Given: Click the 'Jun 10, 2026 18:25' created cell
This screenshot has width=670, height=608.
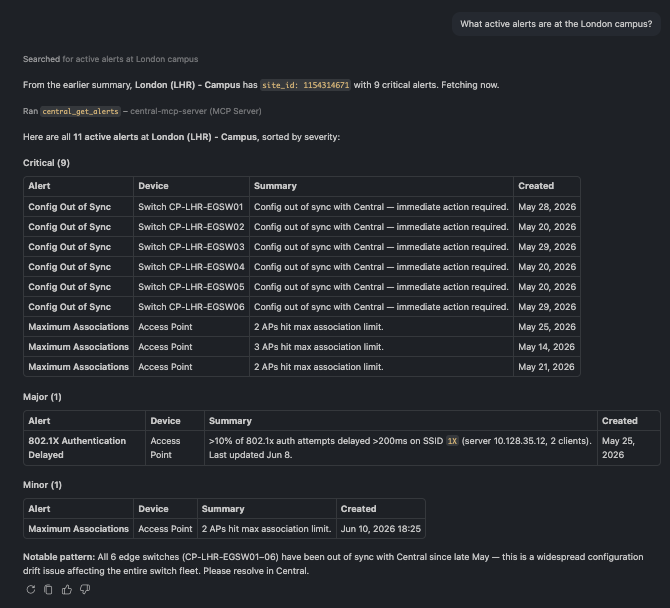Looking at the screenshot, I should click(381, 529).
